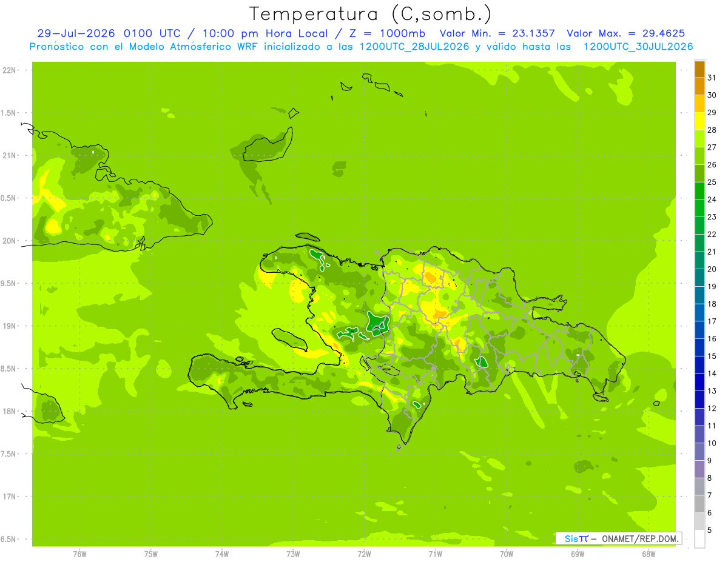Pick the teal legend band between 19 and 20
The image size is (728, 562).
pos(699,278)
